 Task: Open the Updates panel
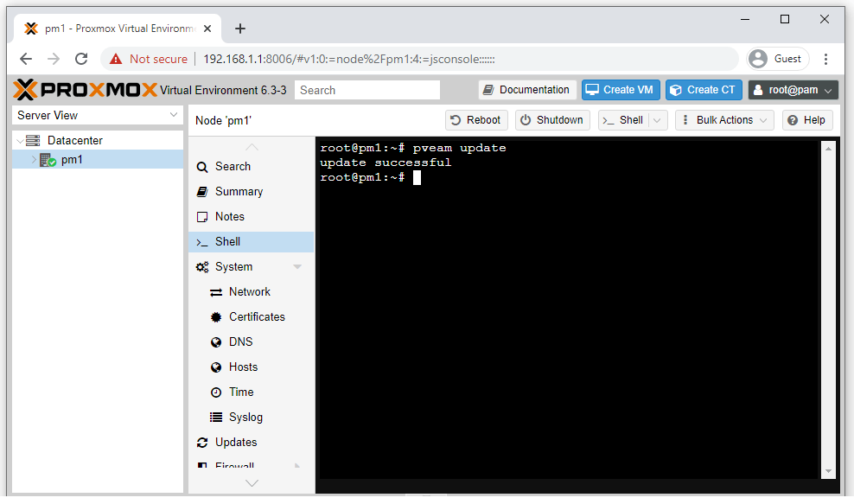(251, 443)
